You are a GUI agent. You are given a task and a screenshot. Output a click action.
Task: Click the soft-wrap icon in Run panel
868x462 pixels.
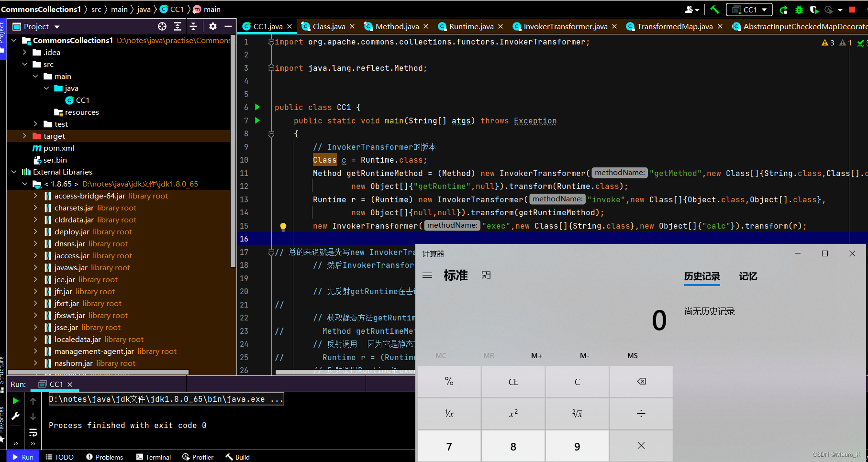[33, 432]
